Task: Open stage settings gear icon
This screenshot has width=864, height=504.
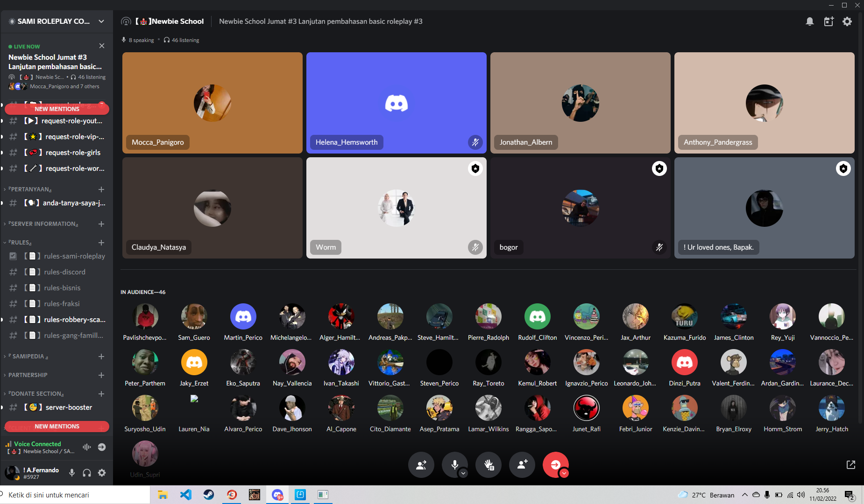Action: [x=847, y=21]
